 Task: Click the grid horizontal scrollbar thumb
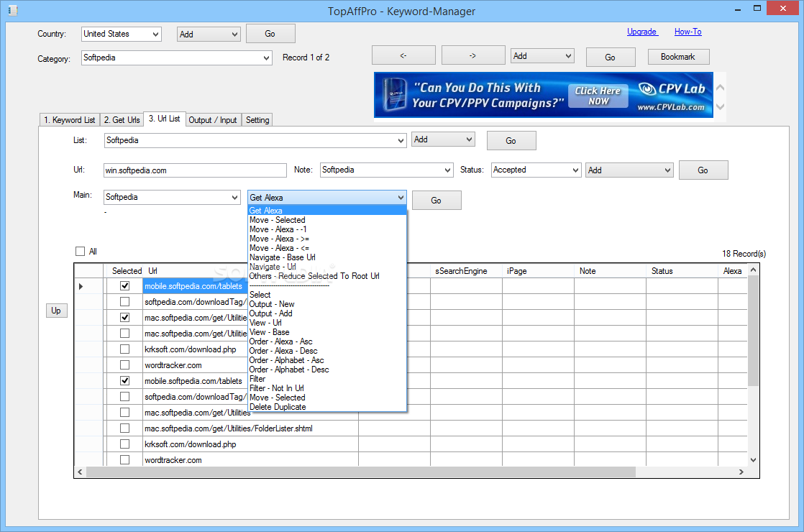361,472
